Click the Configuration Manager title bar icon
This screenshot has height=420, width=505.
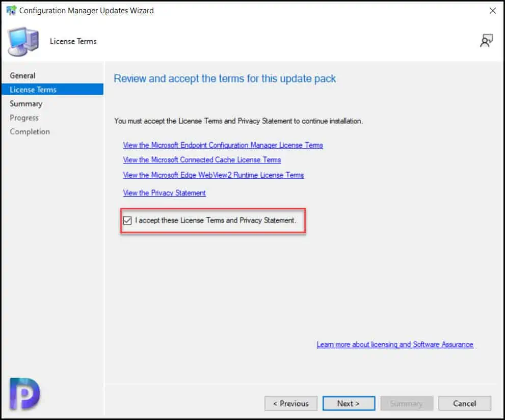[11, 10]
